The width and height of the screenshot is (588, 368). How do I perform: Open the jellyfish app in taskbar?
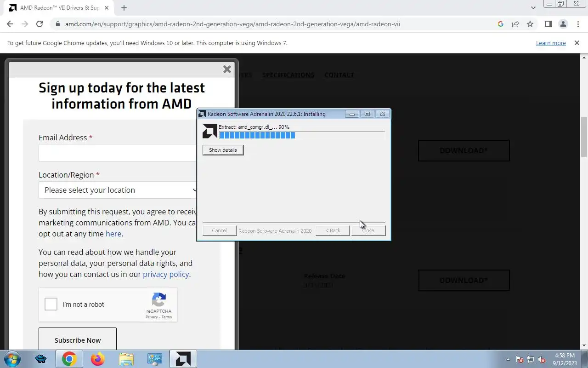pyautogui.click(x=40, y=359)
